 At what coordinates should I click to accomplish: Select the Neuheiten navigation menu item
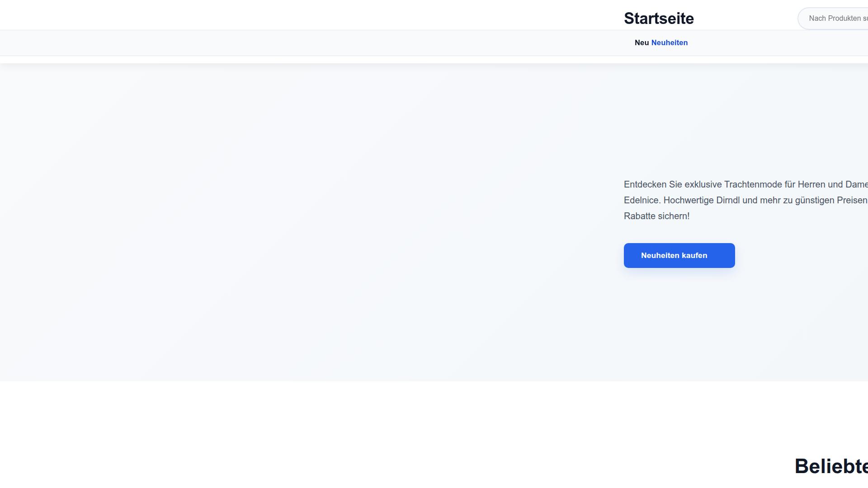(669, 43)
